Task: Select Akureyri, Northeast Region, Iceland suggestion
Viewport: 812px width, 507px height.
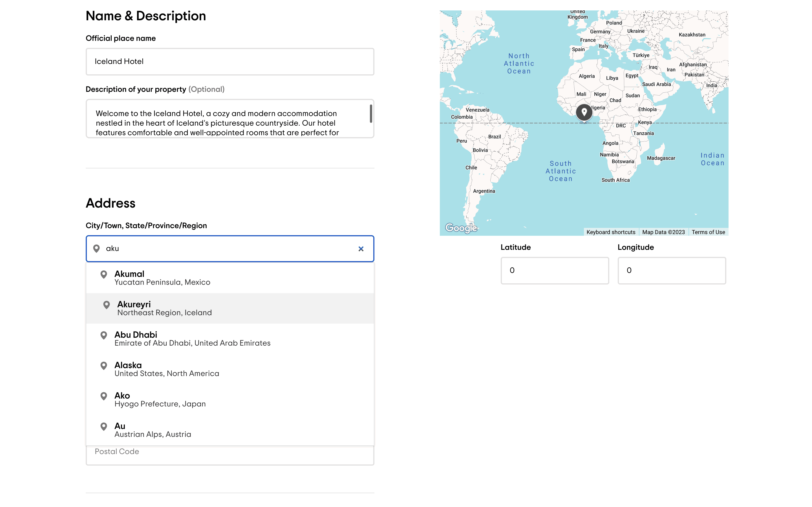Action: pos(164,308)
